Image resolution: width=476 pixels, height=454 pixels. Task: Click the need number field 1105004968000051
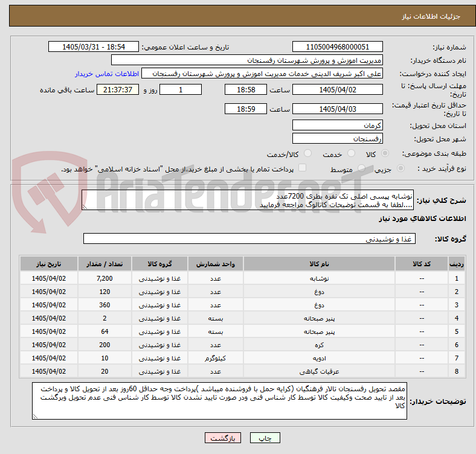click(338, 46)
